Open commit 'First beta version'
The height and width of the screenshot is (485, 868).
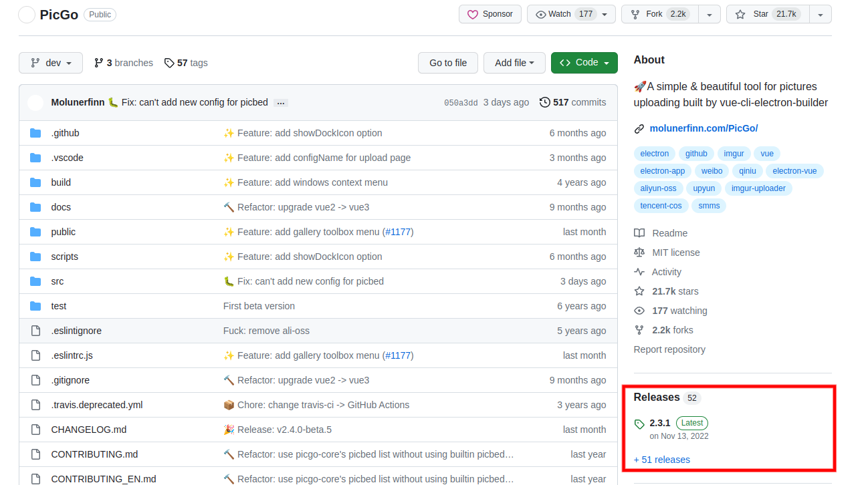[259, 306]
